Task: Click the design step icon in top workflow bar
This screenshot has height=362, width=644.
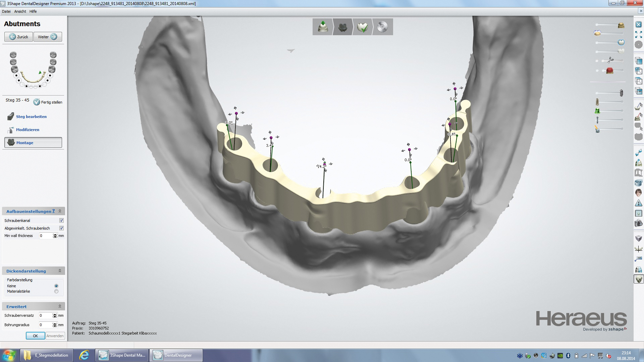Action: 342,27
